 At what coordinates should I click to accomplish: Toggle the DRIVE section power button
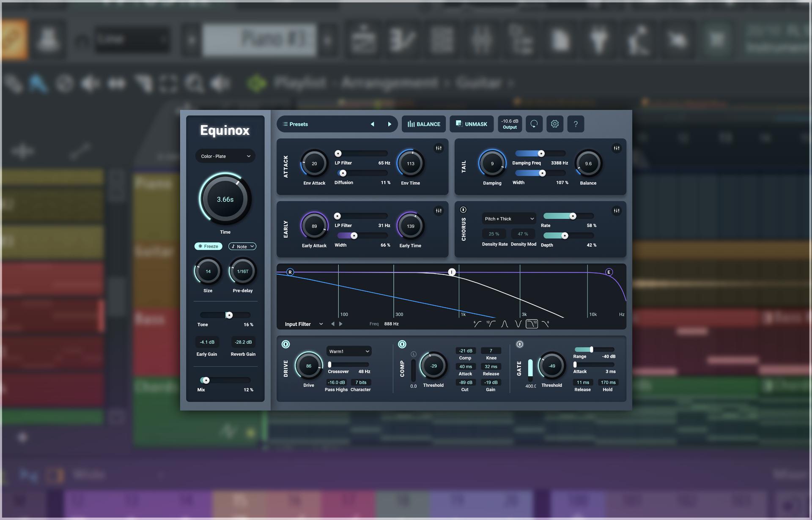[286, 344]
